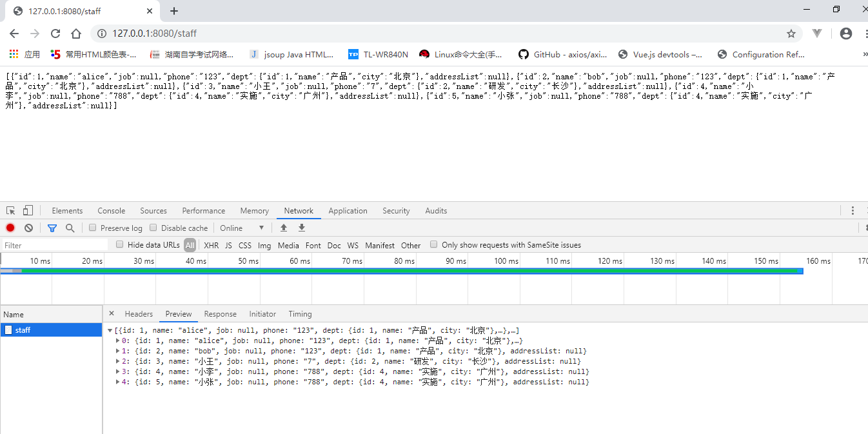The height and width of the screenshot is (434, 868).
Task: Toggle the device toolbar icon
Action: [28, 211]
